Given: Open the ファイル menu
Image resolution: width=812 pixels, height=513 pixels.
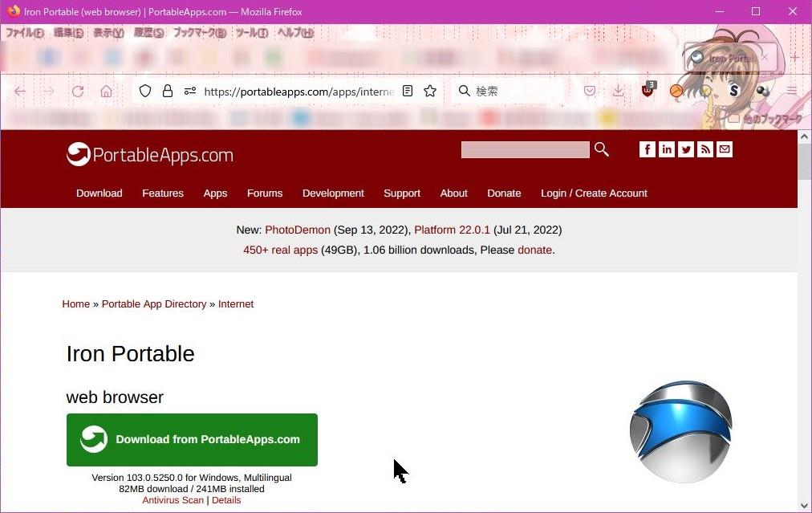Looking at the screenshot, I should 24,33.
